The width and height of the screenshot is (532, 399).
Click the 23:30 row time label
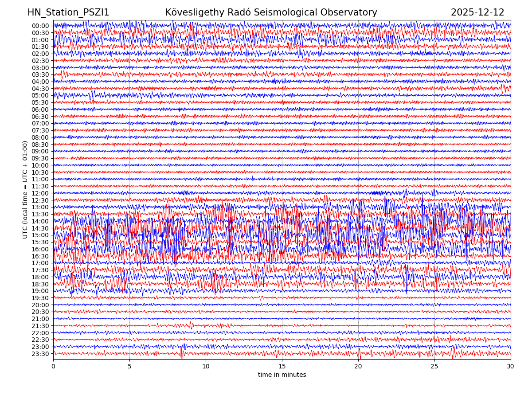(40, 354)
